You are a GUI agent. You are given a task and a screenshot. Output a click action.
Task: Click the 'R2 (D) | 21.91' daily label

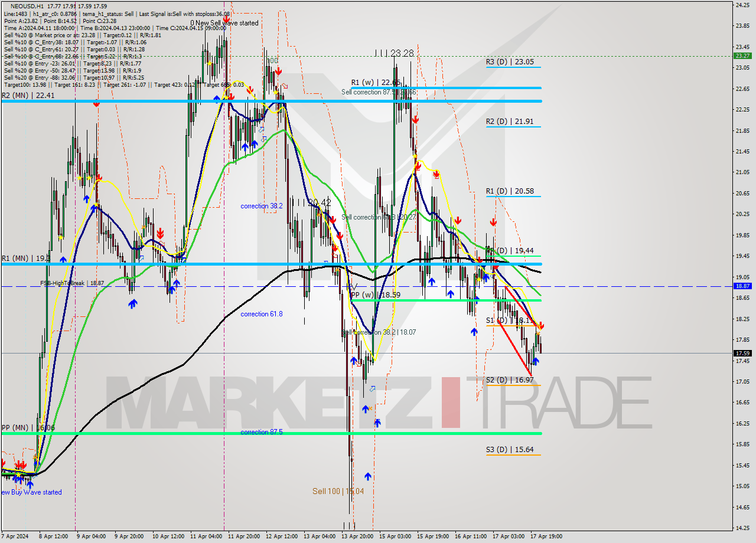click(510, 122)
